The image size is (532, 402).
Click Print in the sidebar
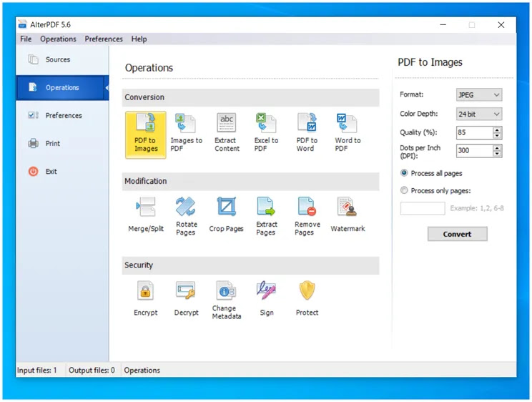62,143
